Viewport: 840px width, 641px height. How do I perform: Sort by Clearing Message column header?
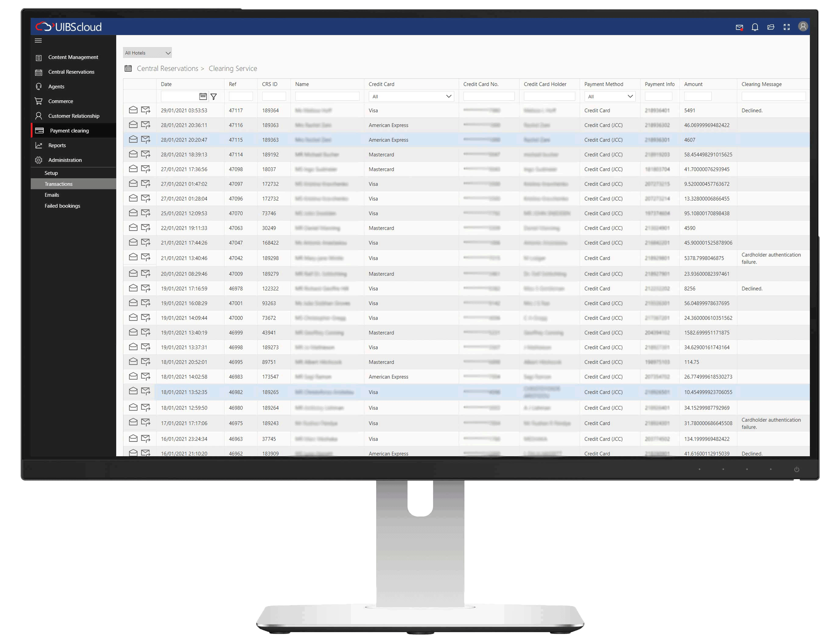[x=761, y=84]
